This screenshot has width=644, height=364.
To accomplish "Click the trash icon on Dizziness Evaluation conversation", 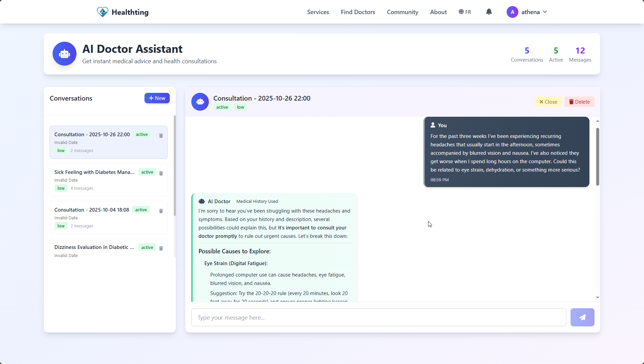I will click(161, 248).
